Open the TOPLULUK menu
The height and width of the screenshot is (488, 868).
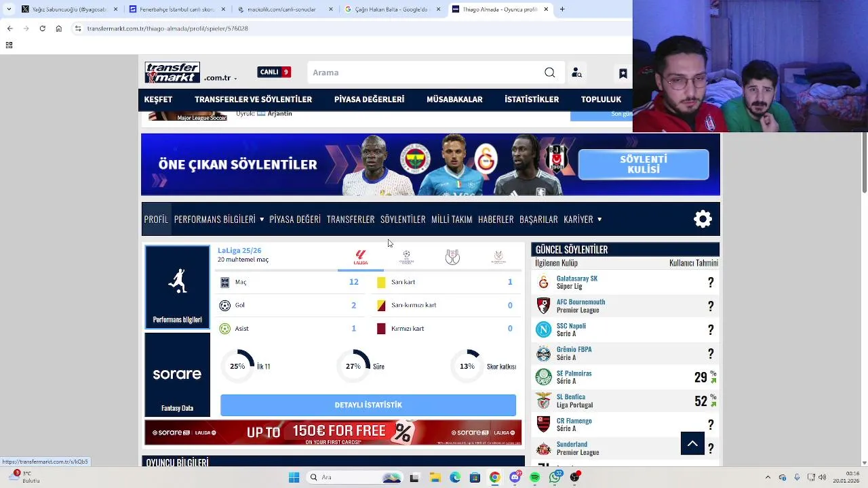[x=601, y=99]
